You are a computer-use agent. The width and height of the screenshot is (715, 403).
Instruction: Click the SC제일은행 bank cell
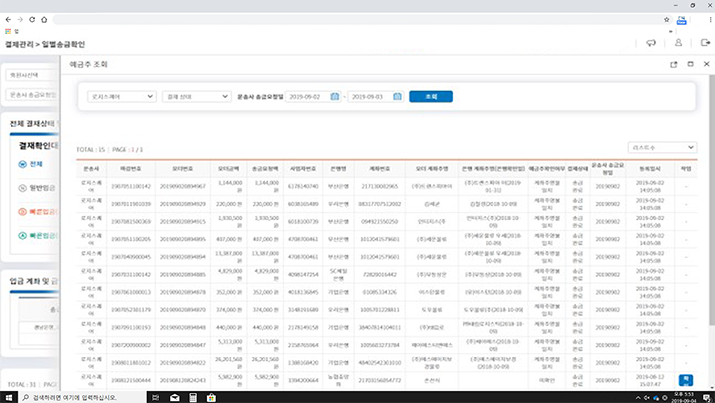click(x=338, y=274)
